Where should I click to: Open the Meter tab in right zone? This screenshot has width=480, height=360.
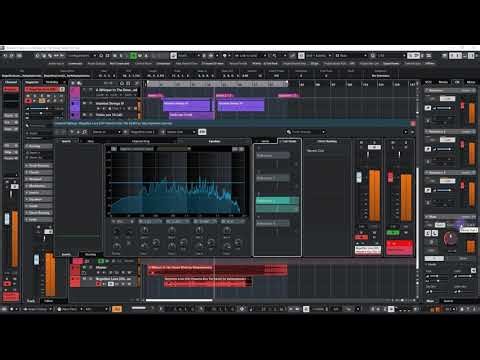pos(471,82)
